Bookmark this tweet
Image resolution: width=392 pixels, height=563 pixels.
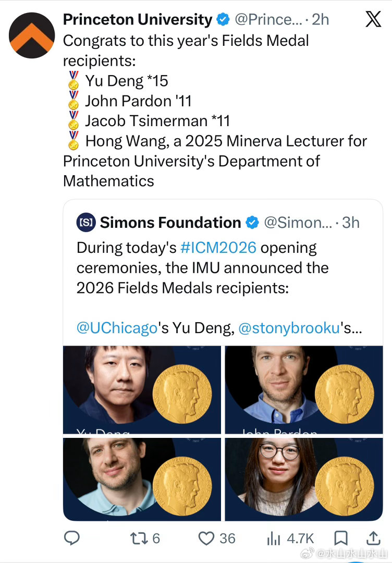tap(341, 538)
